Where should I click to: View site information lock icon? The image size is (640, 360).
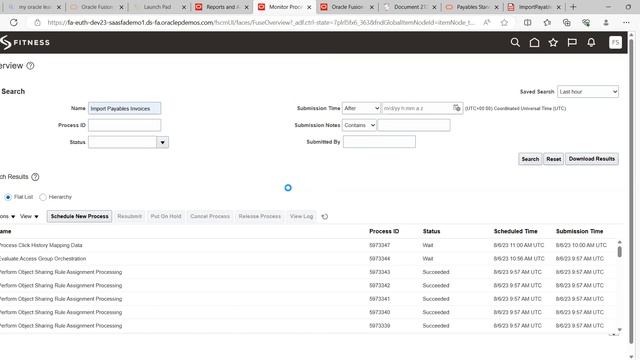coord(37,22)
